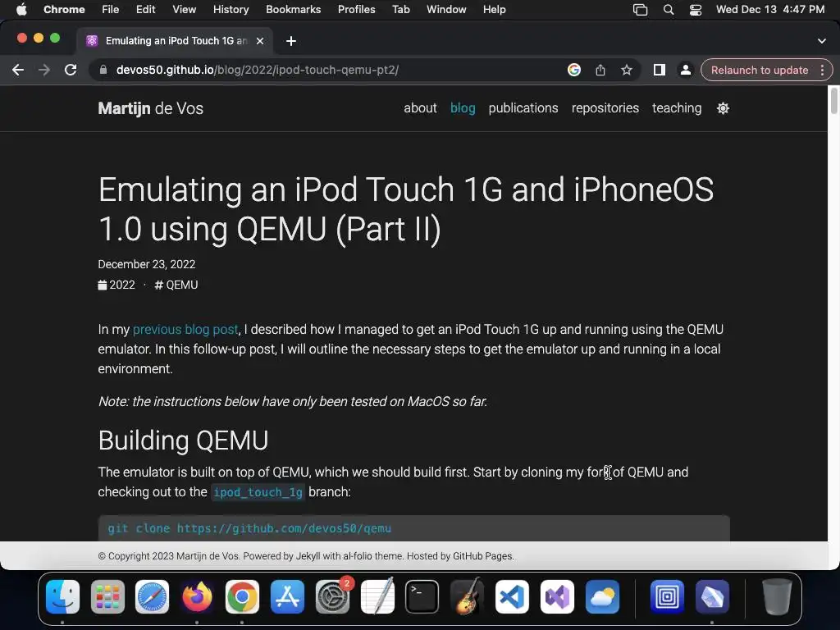Click Relaunch to update button

tap(759, 71)
